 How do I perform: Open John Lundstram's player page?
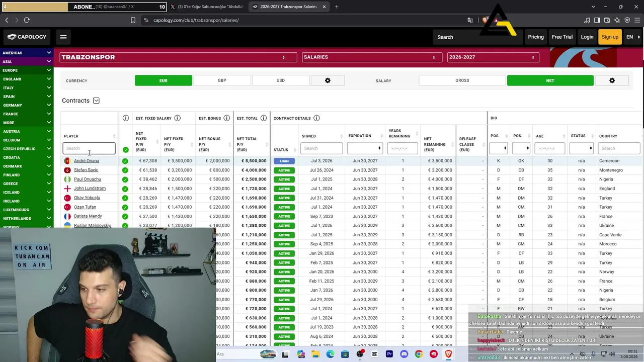coord(90,189)
